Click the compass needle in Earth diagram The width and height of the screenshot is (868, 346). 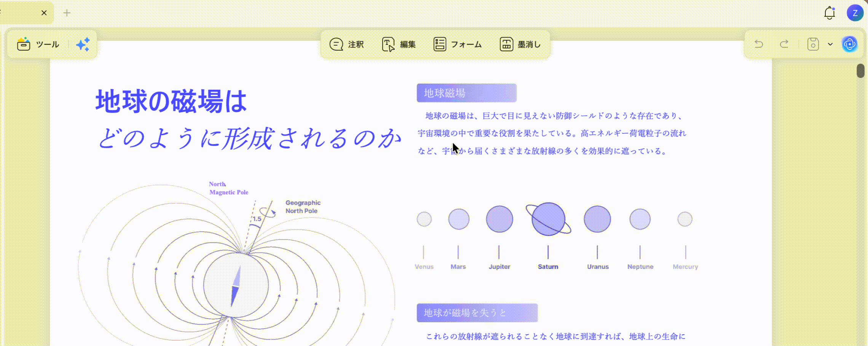pyautogui.click(x=236, y=286)
